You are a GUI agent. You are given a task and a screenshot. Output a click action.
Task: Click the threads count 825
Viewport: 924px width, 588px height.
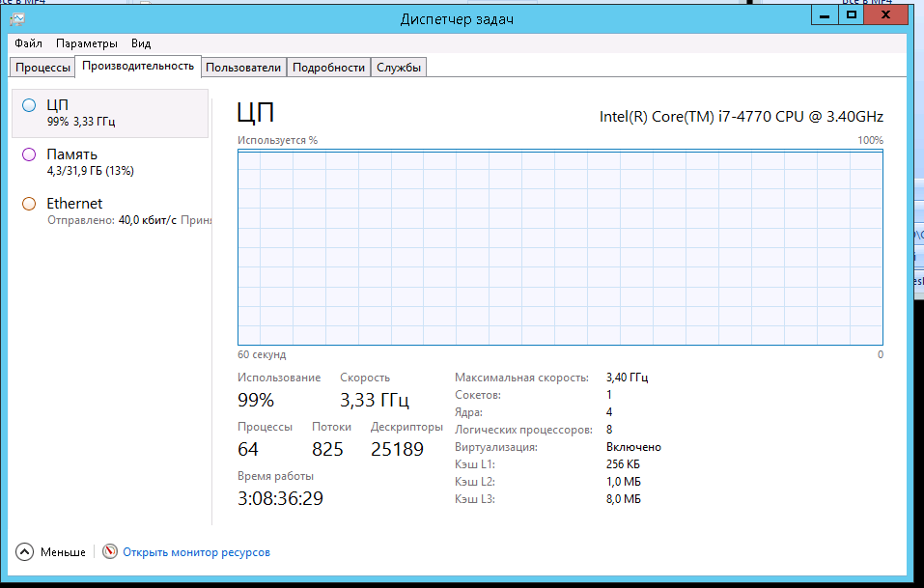[327, 449]
